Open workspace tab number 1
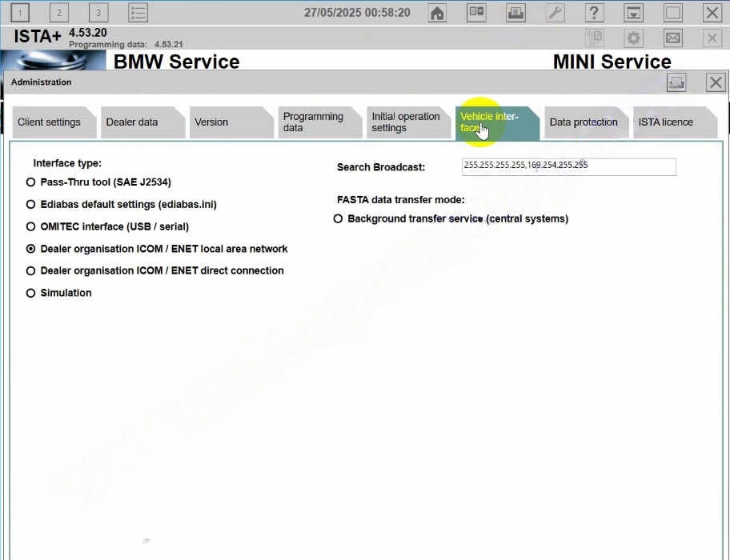730x560 pixels. [x=19, y=13]
